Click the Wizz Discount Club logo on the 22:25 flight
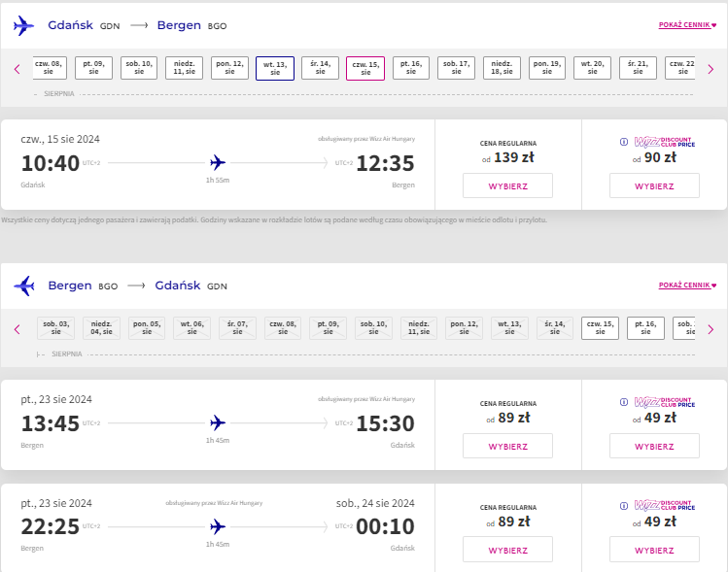The image size is (728, 572). click(x=665, y=506)
